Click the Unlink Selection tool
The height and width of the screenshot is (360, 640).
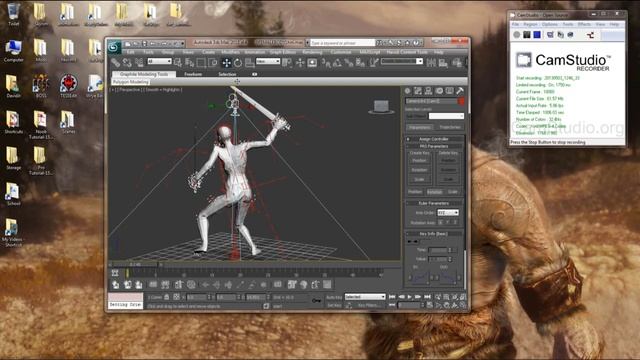point(127,62)
